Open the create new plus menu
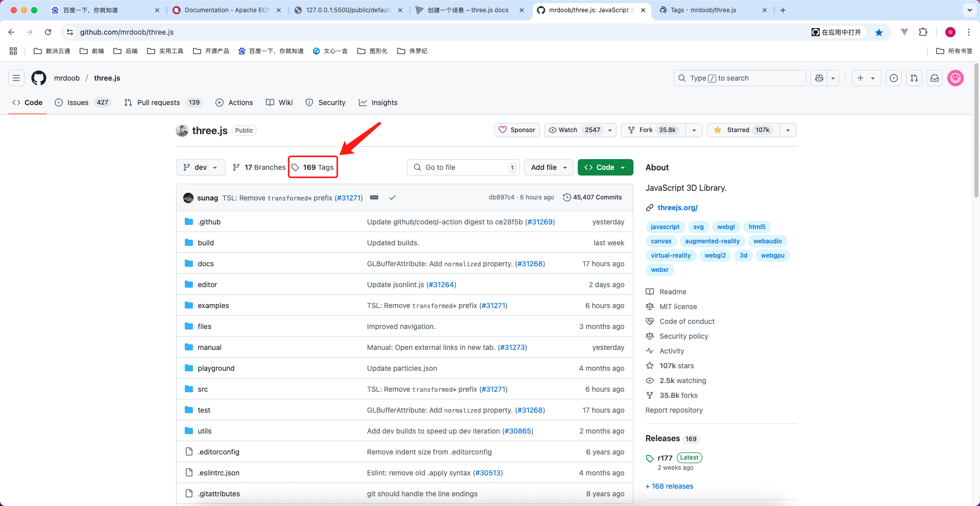The image size is (980, 506). pos(866,78)
